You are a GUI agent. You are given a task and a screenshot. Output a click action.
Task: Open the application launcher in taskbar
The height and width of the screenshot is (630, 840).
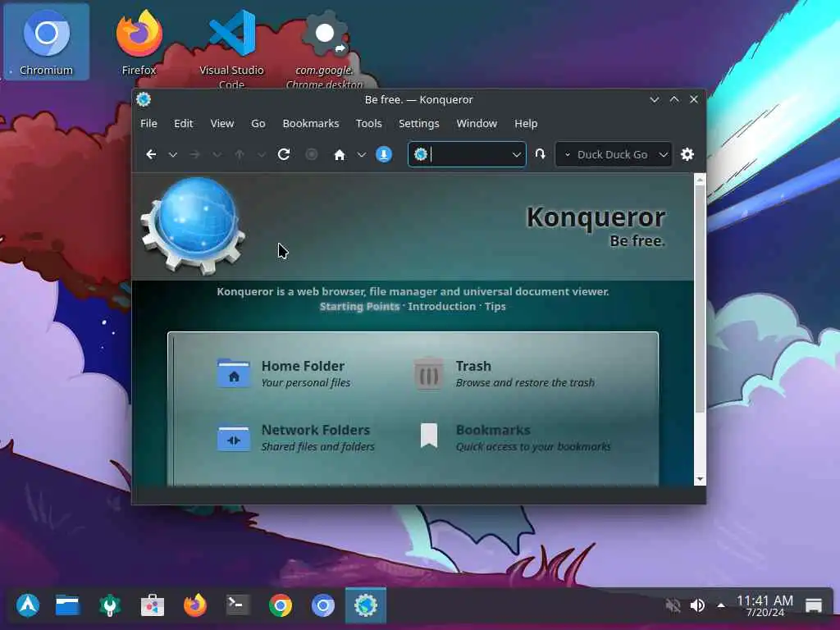(x=28, y=605)
